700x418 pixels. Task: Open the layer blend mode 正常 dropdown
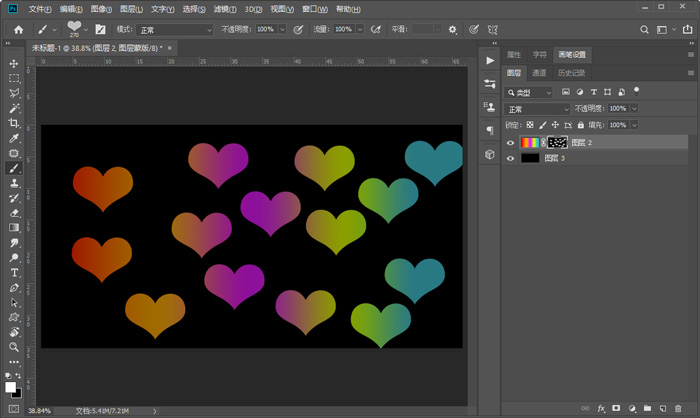[x=537, y=108]
